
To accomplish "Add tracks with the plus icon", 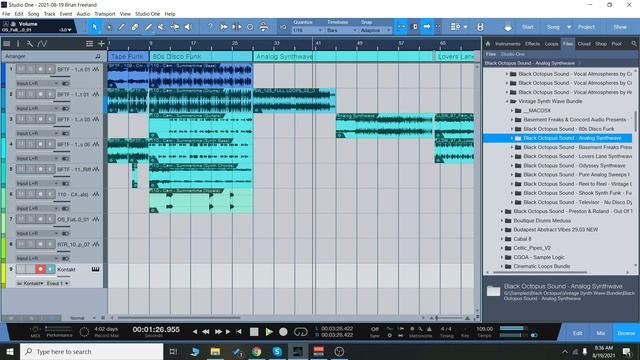I will coord(101,43).
